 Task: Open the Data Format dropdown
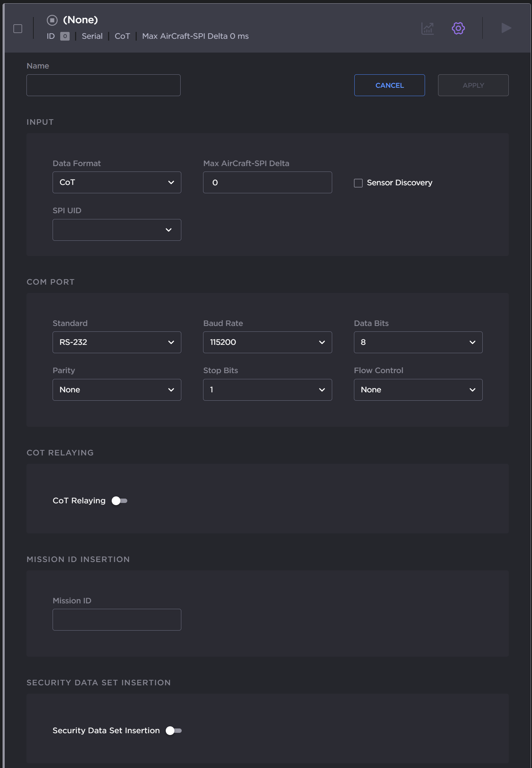point(117,182)
